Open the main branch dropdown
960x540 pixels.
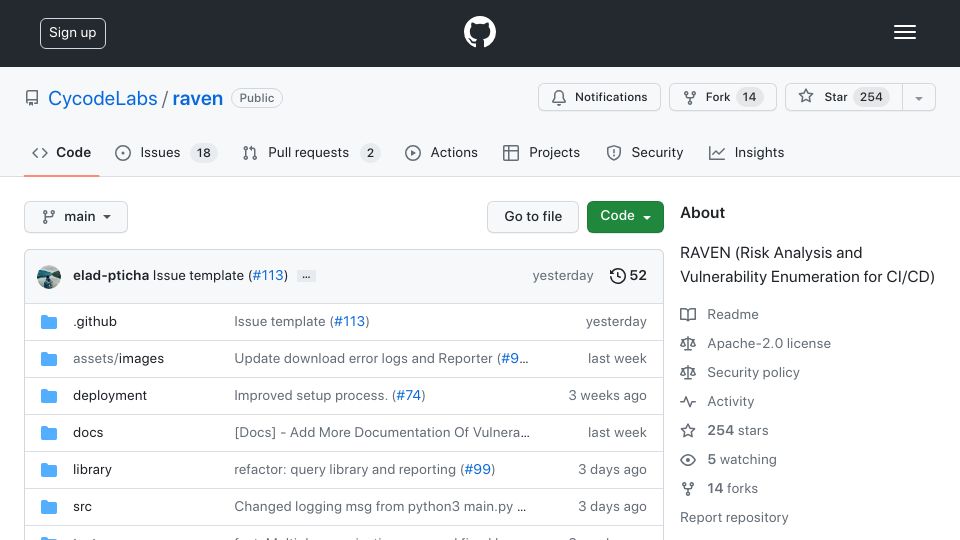tap(76, 217)
